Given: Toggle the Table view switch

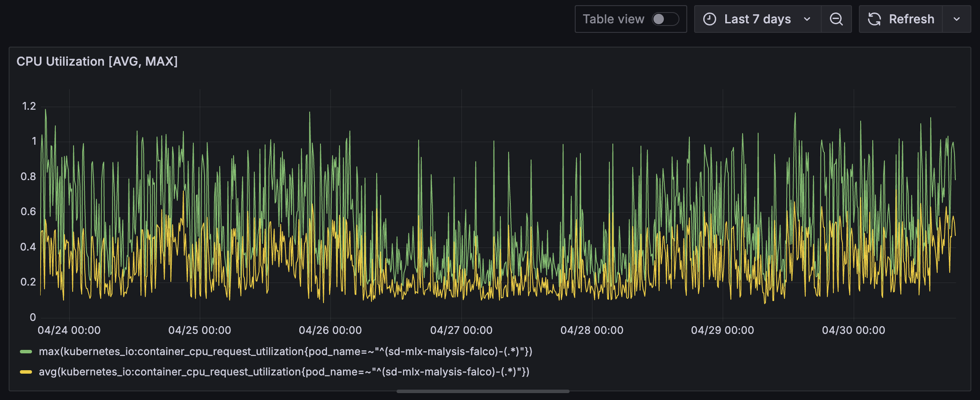Looking at the screenshot, I should (x=665, y=19).
